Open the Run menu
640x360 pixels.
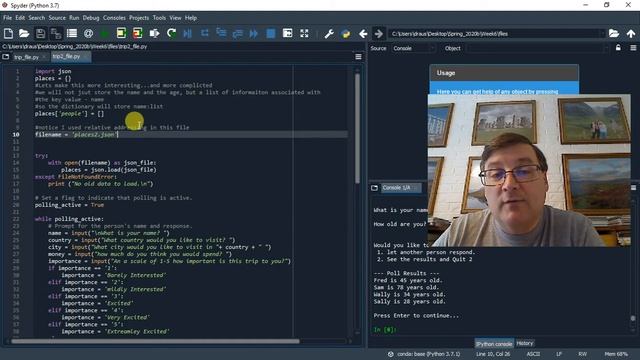[74, 18]
